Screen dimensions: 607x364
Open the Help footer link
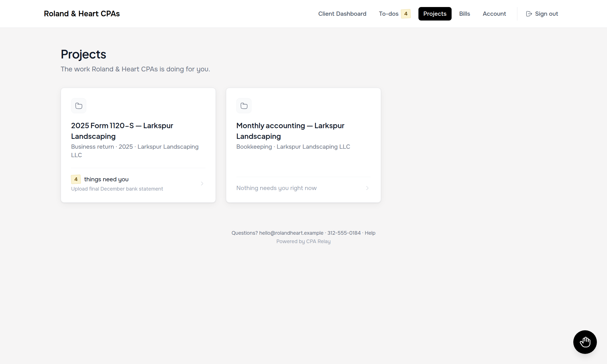pos(370,233)
